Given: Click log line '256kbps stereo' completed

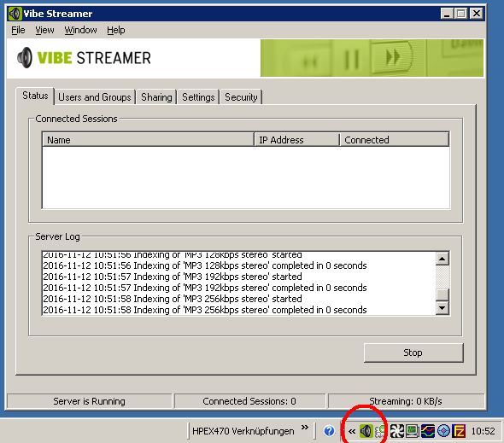Looking at the screenshot, I should [205, 310].
